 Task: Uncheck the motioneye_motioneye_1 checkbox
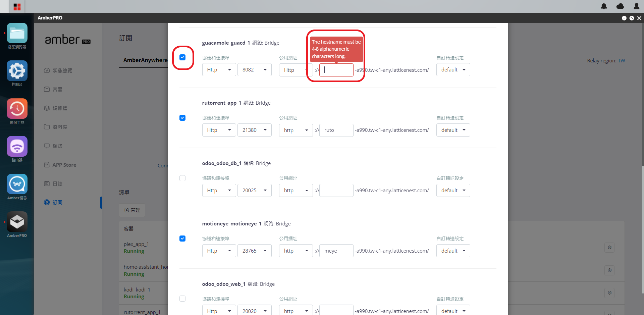182,239
